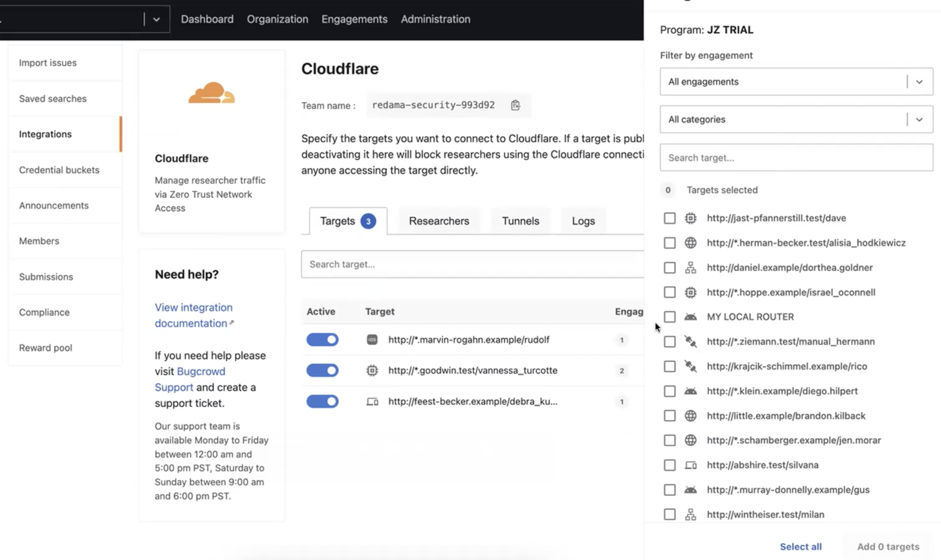Switch to the Tunnels tab

click(x=520, y=221)
